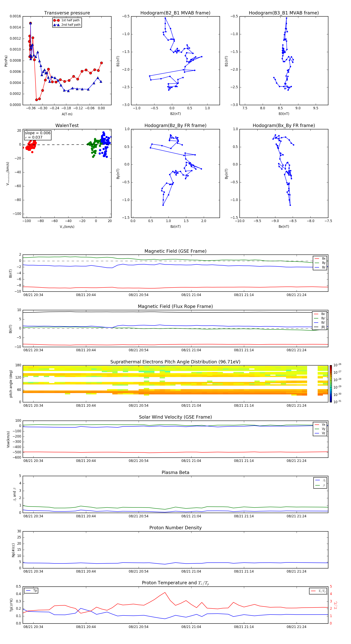The image size is (351, 644).
Task: Click the '2nd half path' legend entry
Action: (67, 25)
